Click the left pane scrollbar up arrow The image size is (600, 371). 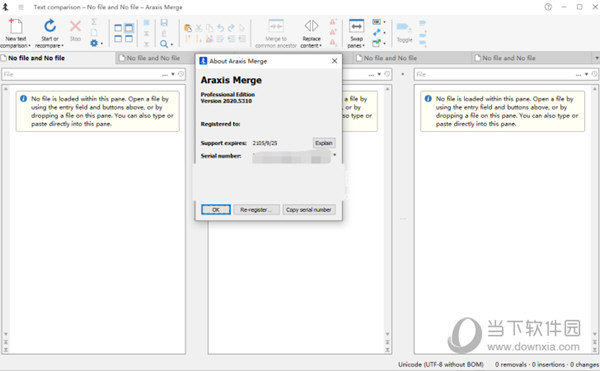point(6,89)
